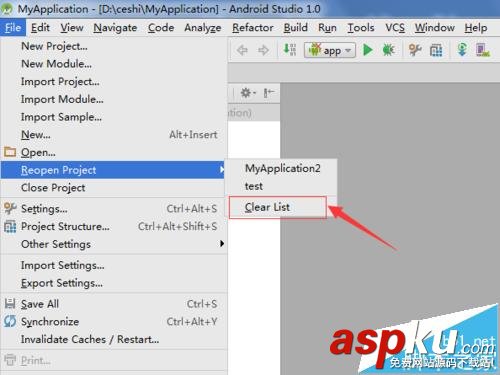Open the Edit menu
Viewport: 500px width, 375px height.
[40, 28]
